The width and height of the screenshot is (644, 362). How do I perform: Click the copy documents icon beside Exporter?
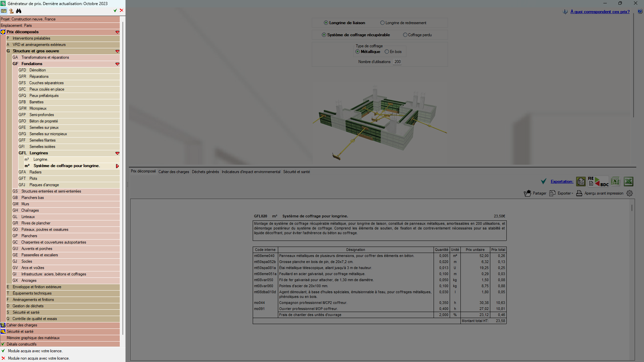tap(552, 193)
